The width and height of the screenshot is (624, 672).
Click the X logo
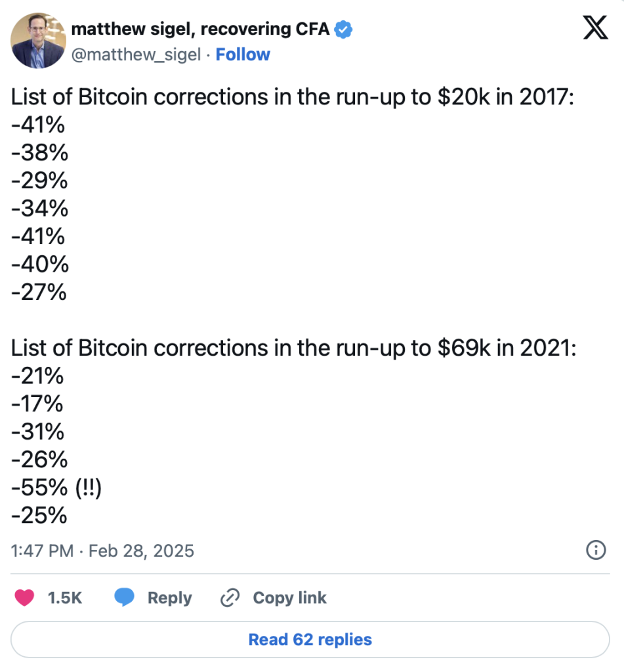click(x=594, y=30)
